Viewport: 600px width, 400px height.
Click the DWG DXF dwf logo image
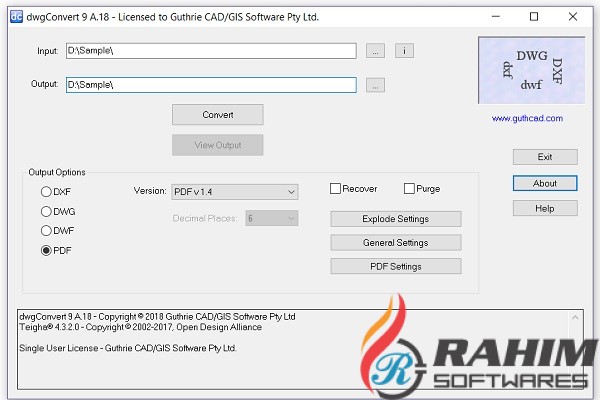pos(532,70)
